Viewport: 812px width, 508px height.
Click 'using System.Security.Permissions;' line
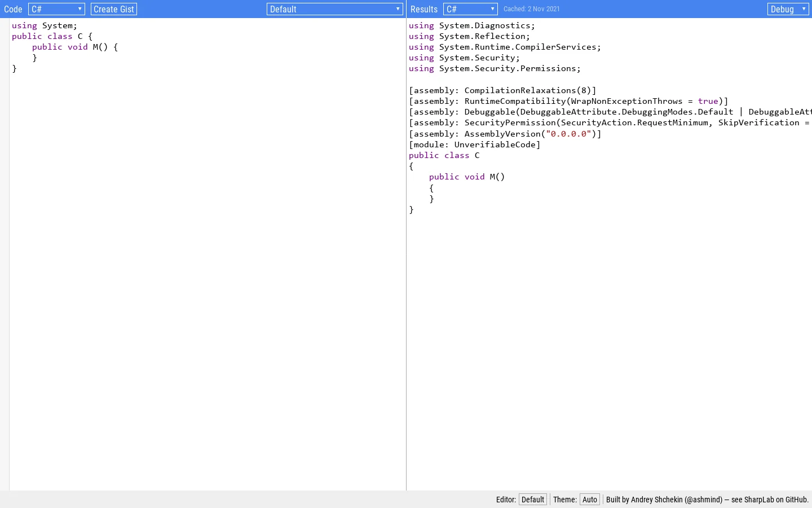point(495,68)
